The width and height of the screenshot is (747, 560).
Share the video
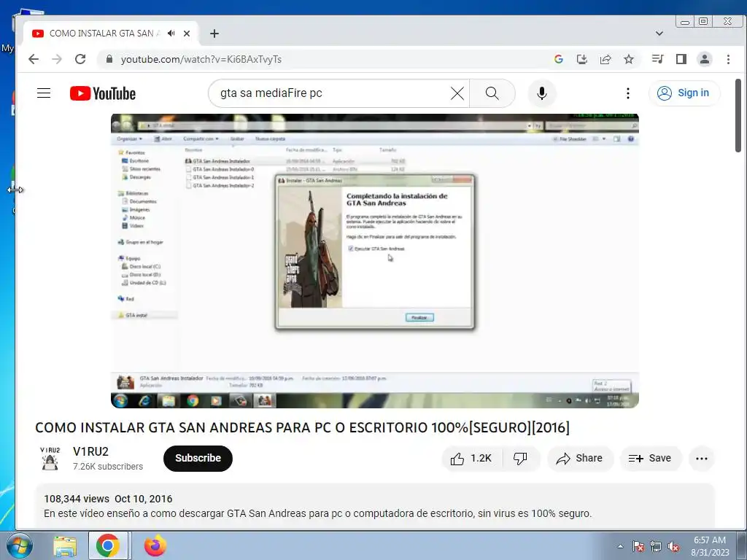point(580,458)
